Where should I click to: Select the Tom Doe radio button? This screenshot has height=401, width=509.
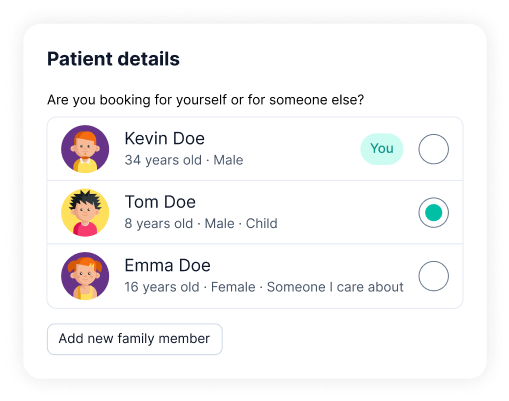[433, 213]
